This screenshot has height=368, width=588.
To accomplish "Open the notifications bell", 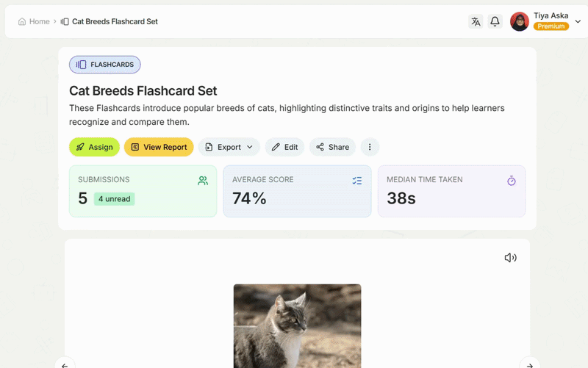I will pyautogui.click(x=495, y=22).
